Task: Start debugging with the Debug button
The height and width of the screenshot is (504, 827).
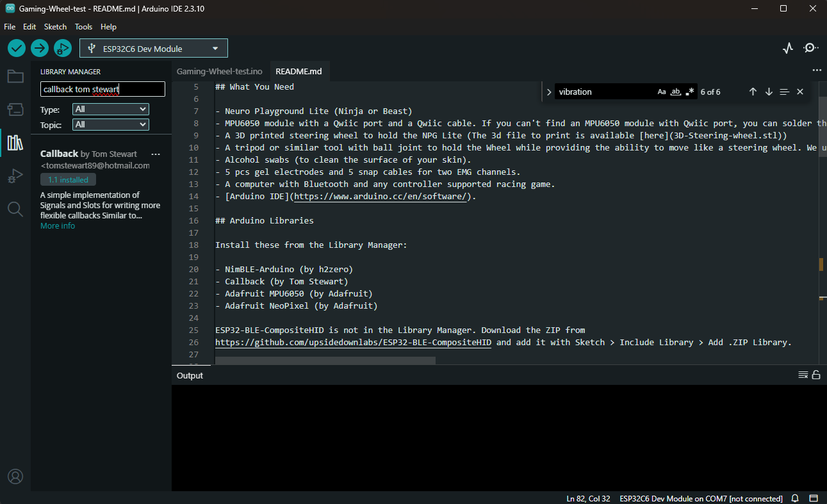Action: click(x=63, y=48)
